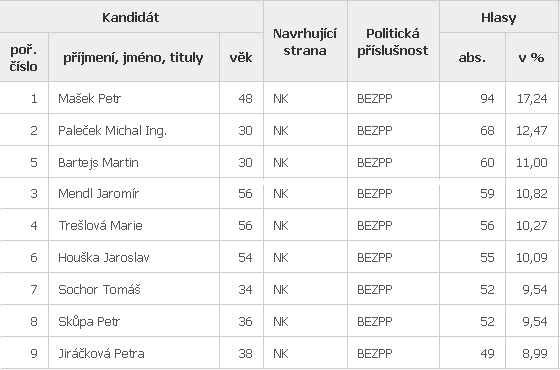560x370 pixels.
Task: Select the Hlasy header cell
Action: coord(499,17)
